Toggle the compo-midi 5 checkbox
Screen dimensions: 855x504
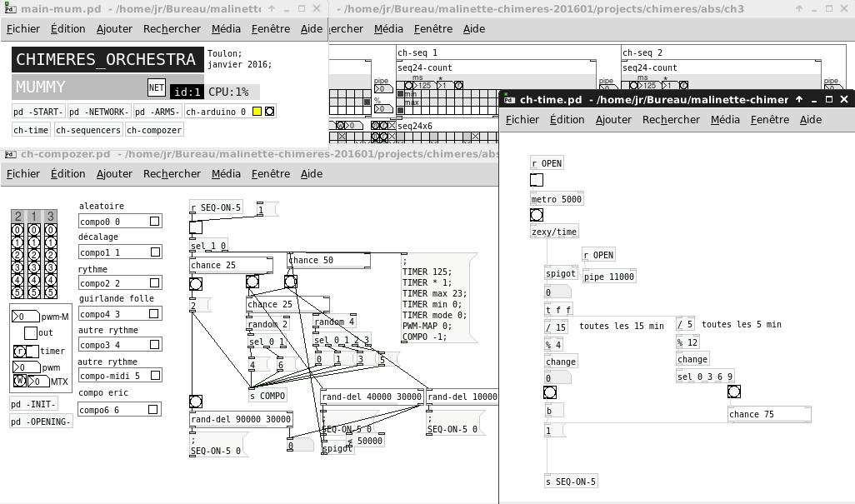click(x=155, y=376)
